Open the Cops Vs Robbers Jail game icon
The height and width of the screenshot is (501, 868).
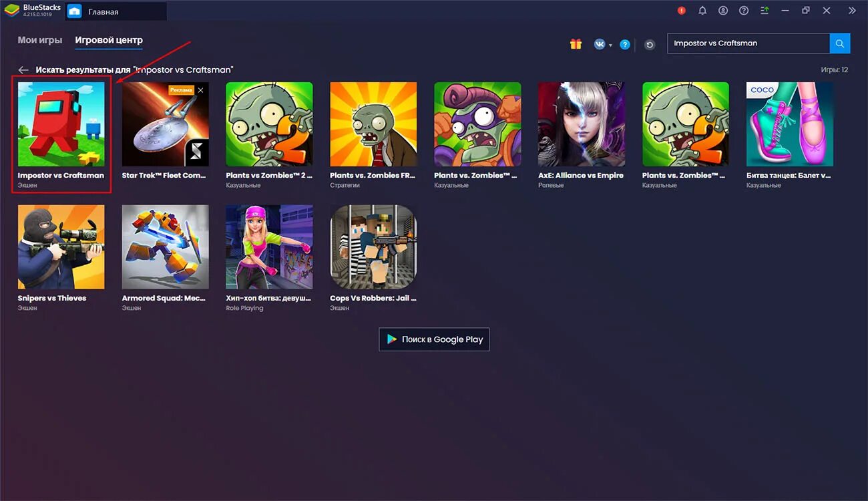coord(373,247)
